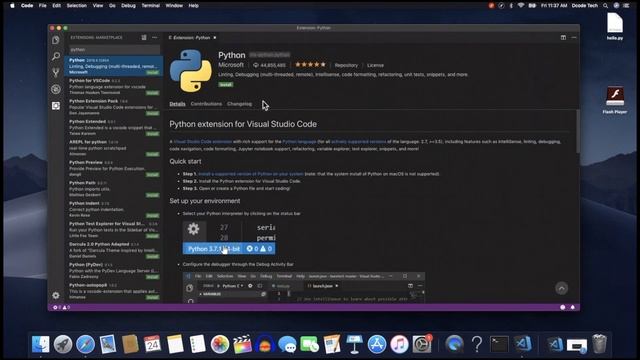Select Python Test Explorer in the list

(x=114, y=230)
